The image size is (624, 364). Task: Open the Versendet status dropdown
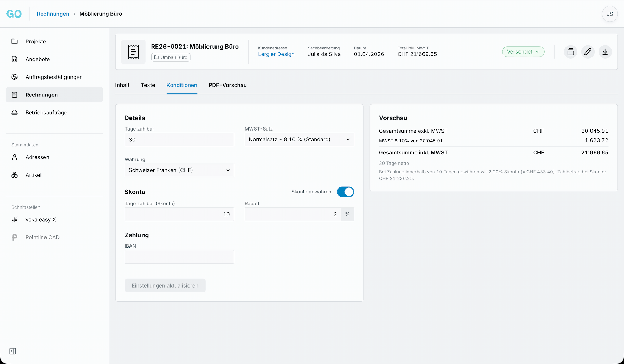pyautogui.click(x=523, y=52)
